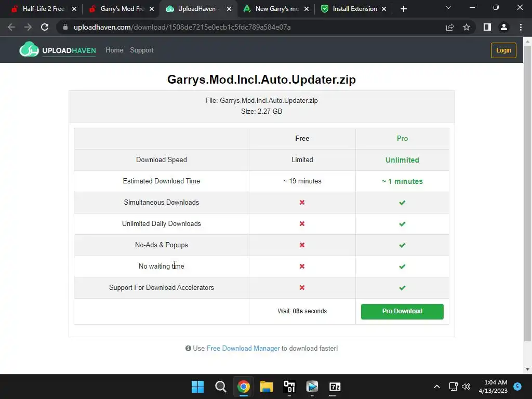Click the Login button
The width and height of the screenshot is (532, 399).
503,50
